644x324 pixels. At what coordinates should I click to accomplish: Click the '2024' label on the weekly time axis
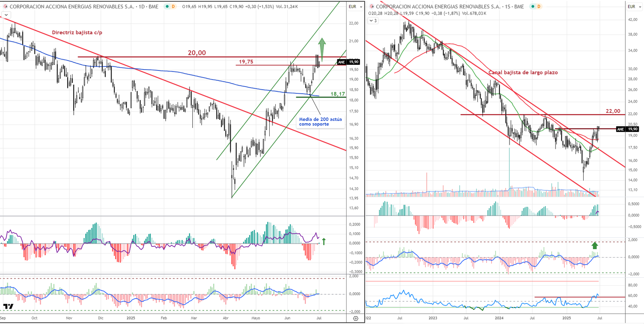tap(499, 318)
